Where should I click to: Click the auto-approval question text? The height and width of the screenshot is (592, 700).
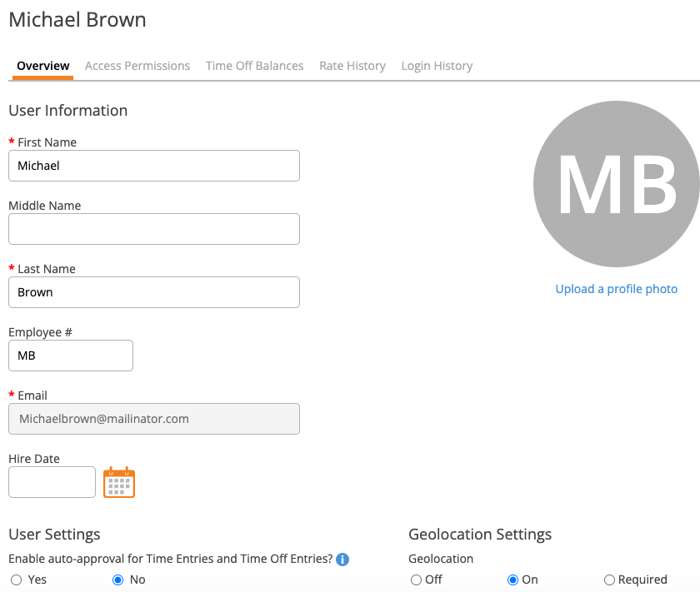[x=171, y=559]
